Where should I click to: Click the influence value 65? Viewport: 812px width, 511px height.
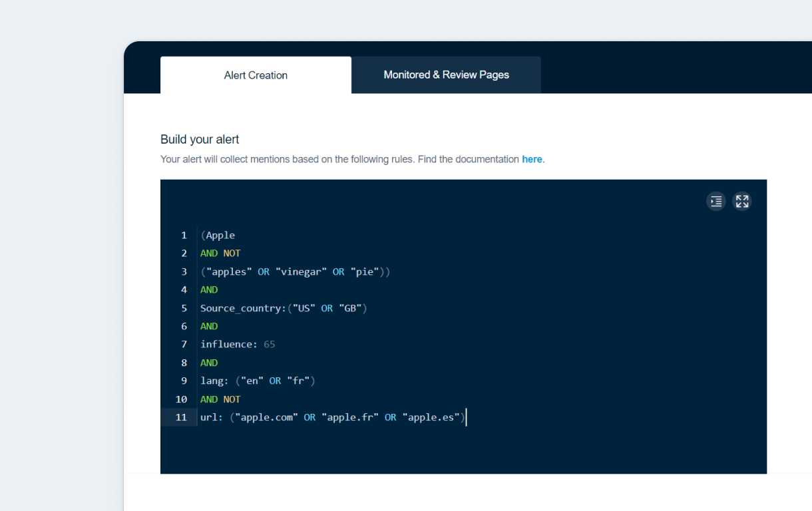point(270,345)
